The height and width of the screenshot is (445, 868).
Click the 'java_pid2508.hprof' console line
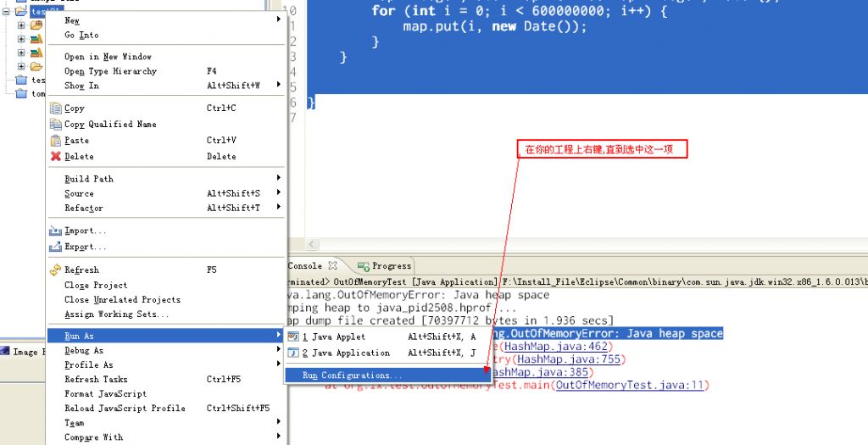pos(403,308)
